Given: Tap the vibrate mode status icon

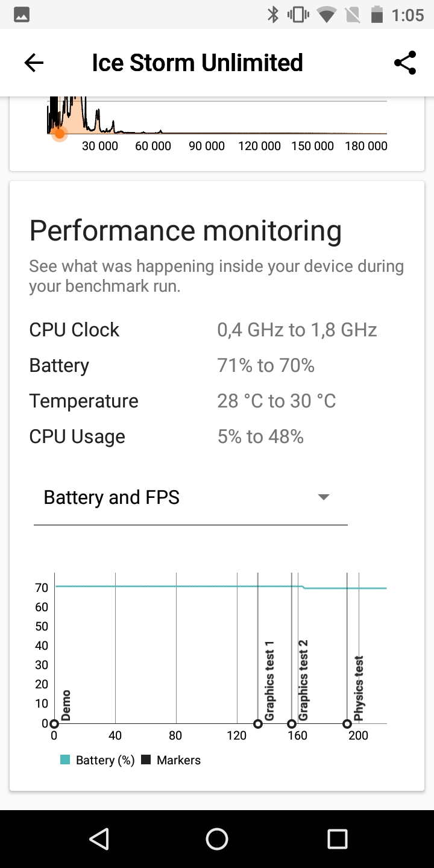Looking at the screenshot, I should coord(298,14).
